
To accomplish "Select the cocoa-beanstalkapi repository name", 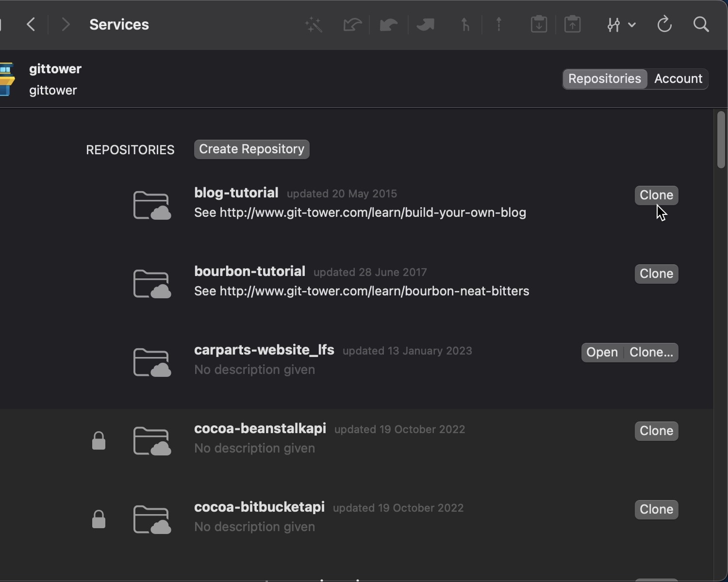I will point(260,428).
